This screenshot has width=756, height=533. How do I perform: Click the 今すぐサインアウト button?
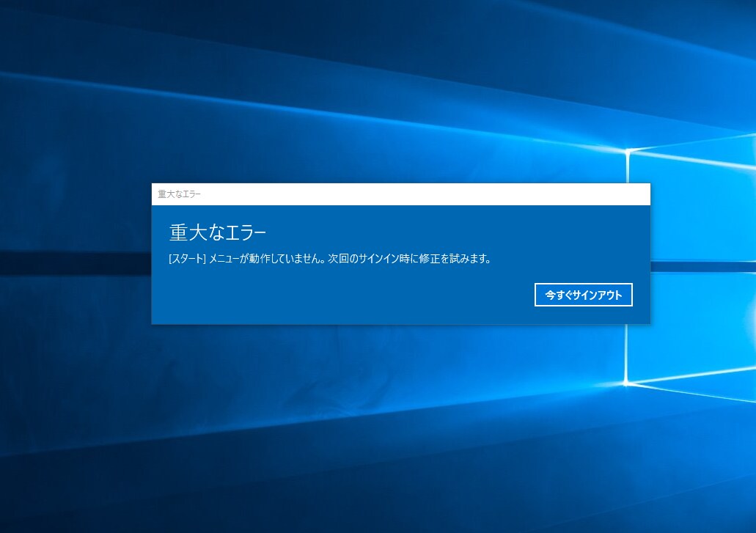(x=584, y=295)
